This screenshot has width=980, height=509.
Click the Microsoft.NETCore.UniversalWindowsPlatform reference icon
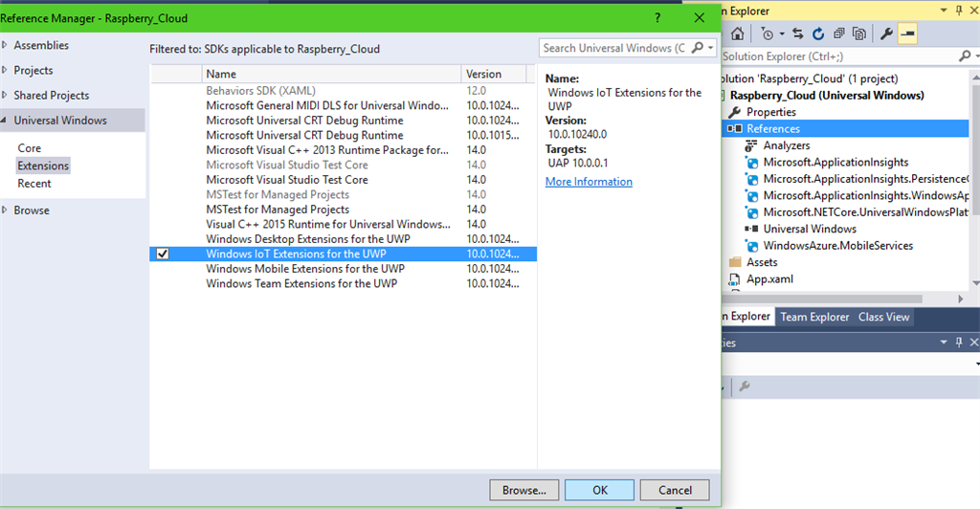751,212
